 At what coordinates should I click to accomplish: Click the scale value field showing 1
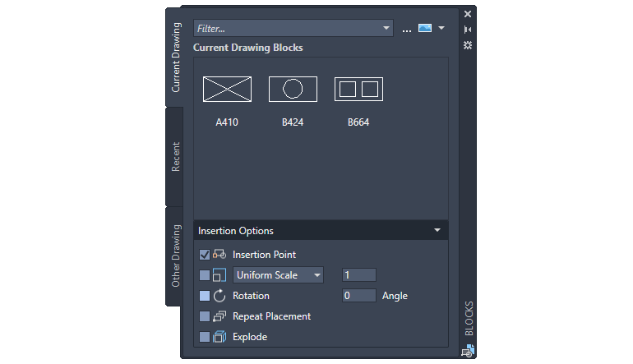coord(359,275)
